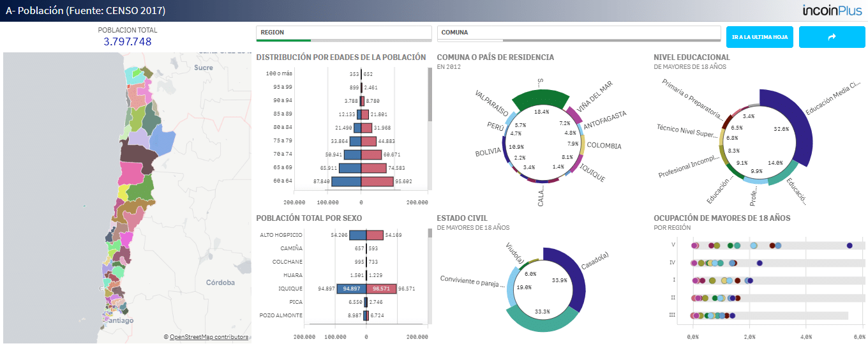Select the pink region on the map
Screen dimensions: 868x346
pos(132,172)
